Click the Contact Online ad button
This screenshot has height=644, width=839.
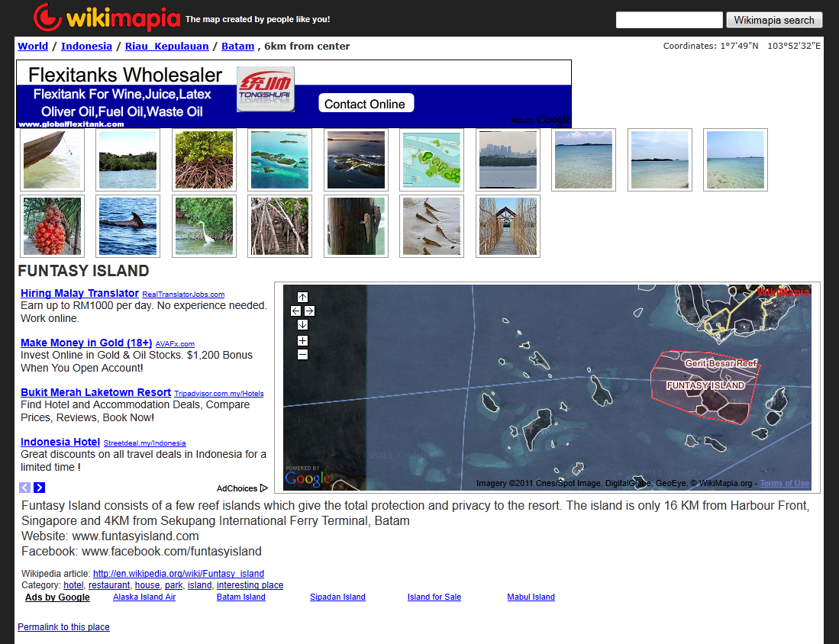pyautogui.click(x=366, y=103)
